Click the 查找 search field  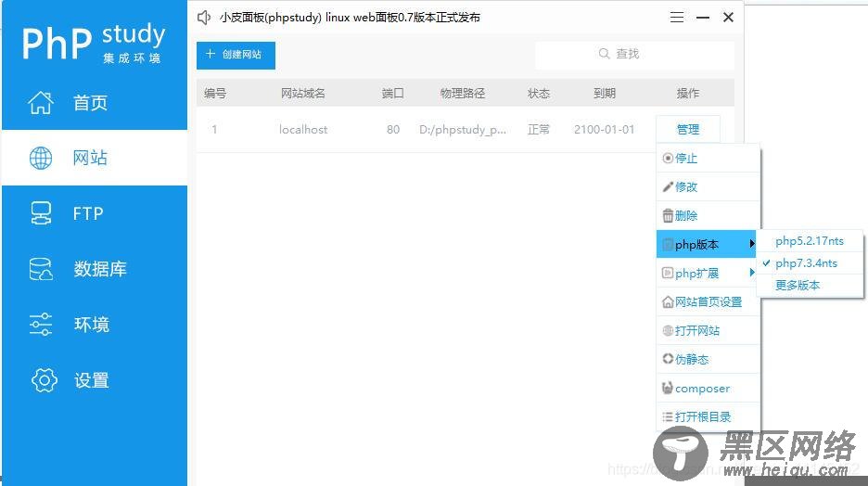634,55
